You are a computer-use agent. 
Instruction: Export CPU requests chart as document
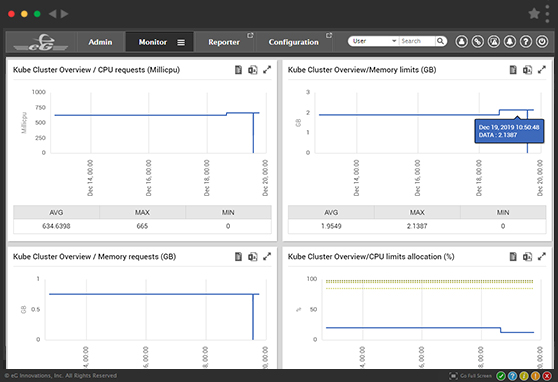point(238,70)
